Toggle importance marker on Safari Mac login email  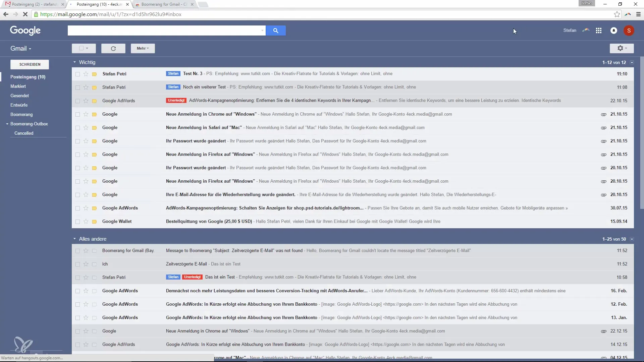95,128
